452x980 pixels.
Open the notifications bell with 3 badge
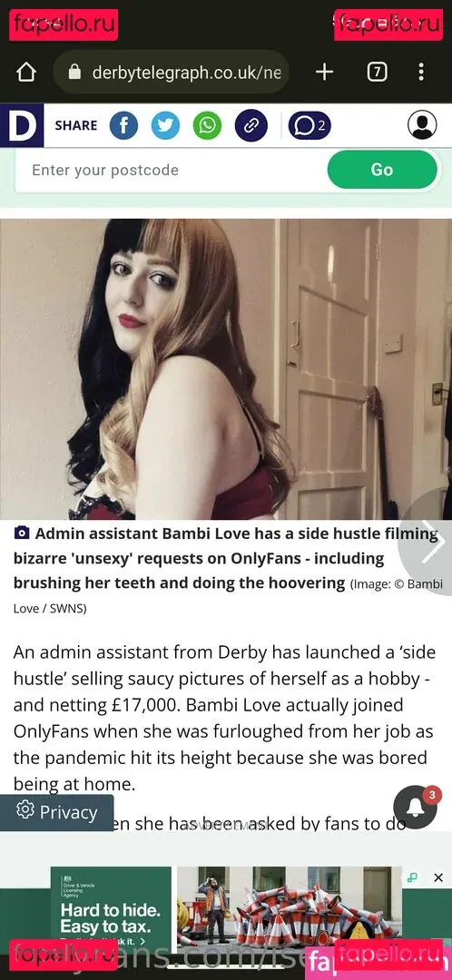415,807
